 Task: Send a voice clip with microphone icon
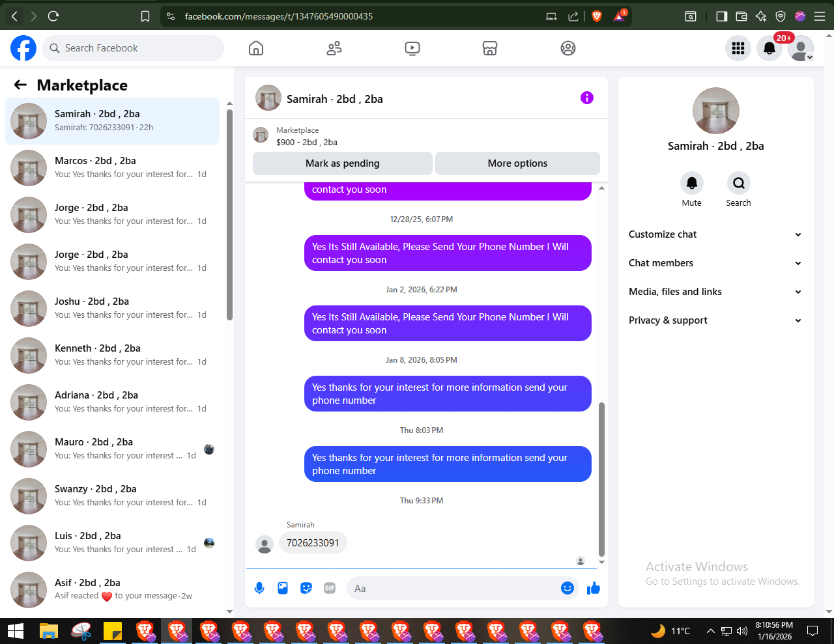pyautogui.click(x=259, y=588)
